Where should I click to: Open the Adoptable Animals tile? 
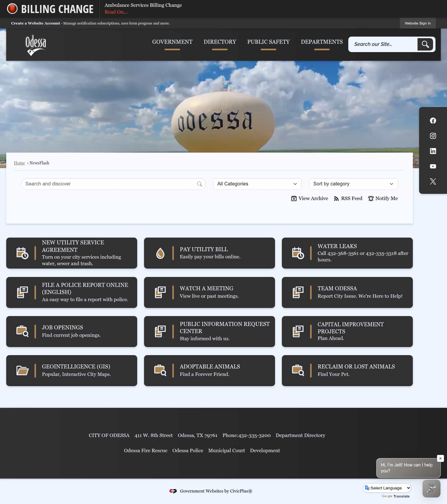pos(210,371)
